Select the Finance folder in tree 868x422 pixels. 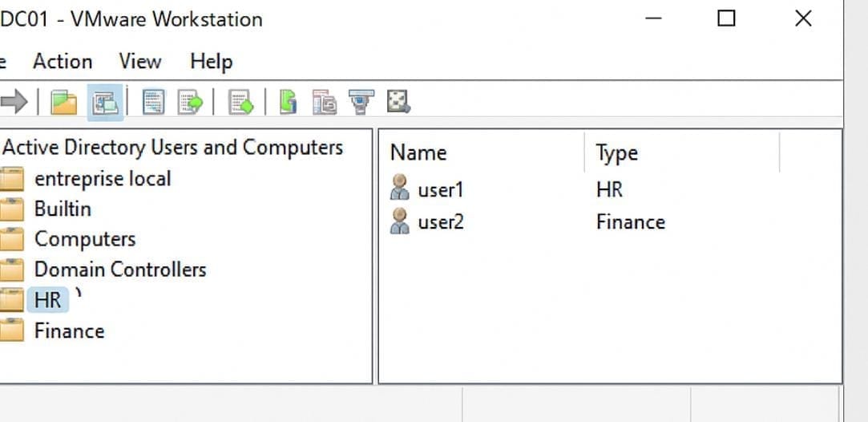coord(69,331)
